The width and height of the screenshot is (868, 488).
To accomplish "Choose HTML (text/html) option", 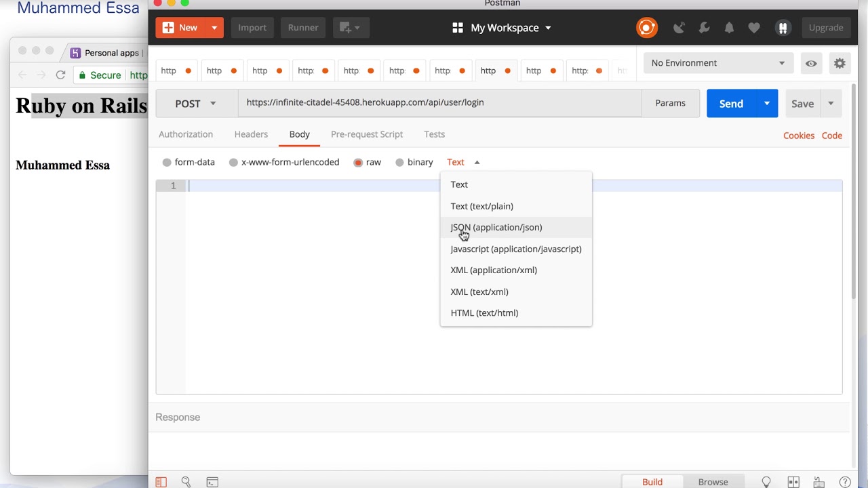I will click(x=516, y=313).
